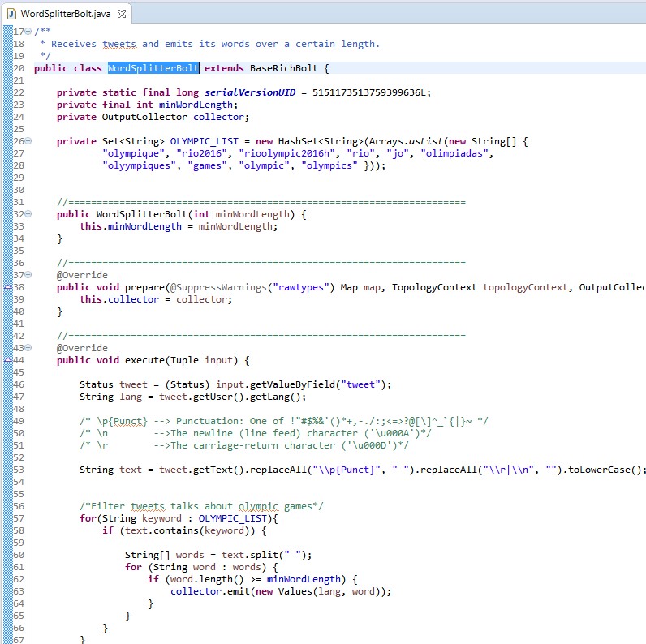This screenshot has height=644, width=646.
Task: Click the "rioolympic2016h" string literal
Action: tap(286, 153)
